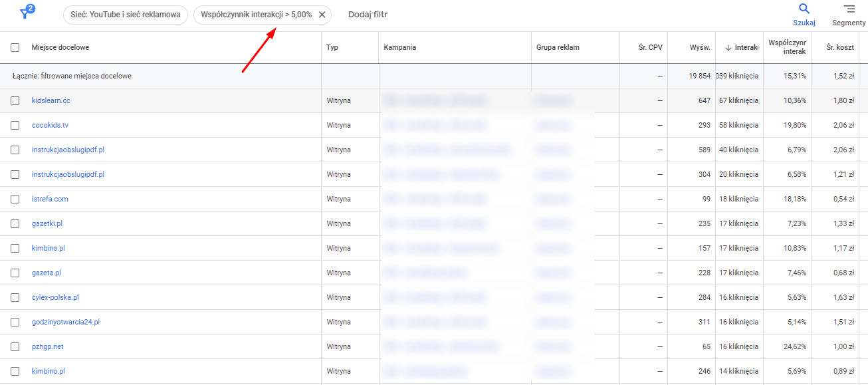This screenshot has height=385, width=868.
Task: Sort by Kampania column header
Action: point(400,48)
